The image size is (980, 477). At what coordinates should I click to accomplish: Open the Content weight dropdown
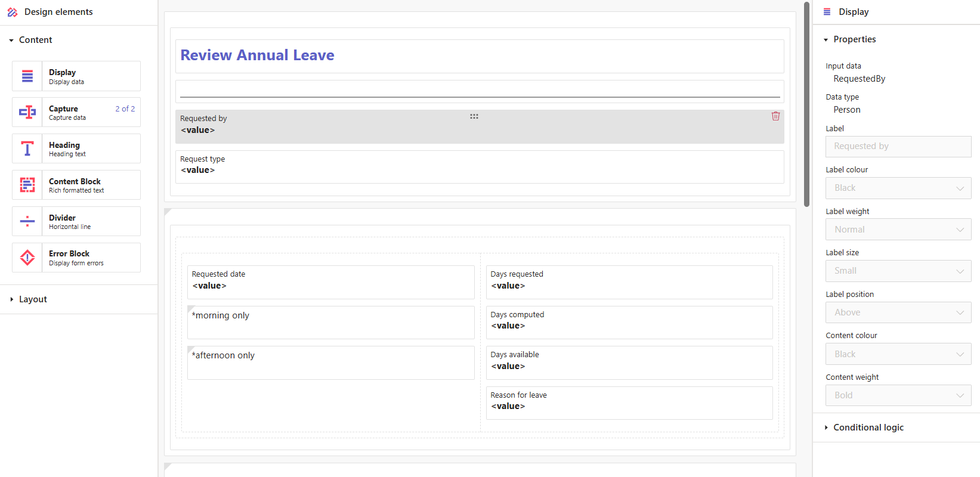pos(898,395)
